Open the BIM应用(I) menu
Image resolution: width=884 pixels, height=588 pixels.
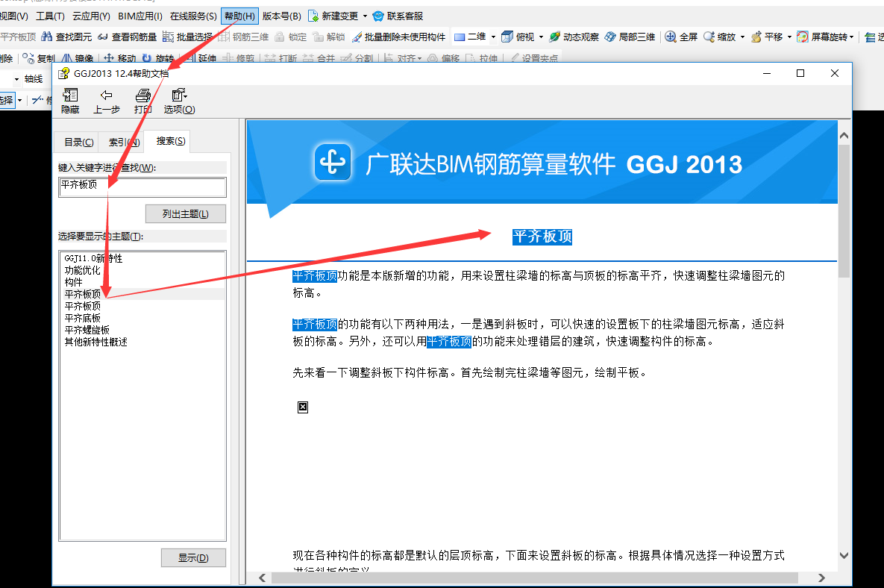140,16
